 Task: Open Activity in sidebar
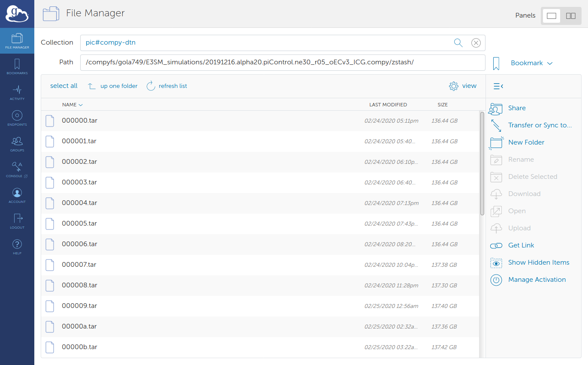pyautogui.click(x=17, y=93)
